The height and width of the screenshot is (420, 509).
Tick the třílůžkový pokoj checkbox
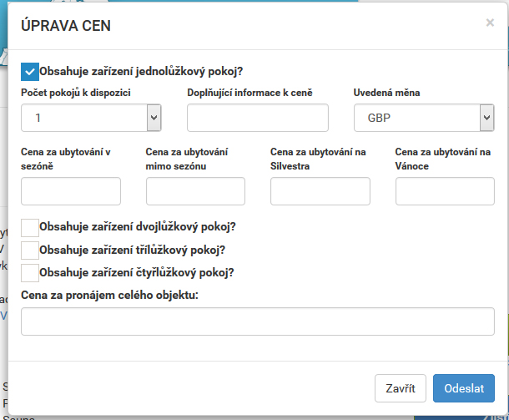click(x=30, y=250)
